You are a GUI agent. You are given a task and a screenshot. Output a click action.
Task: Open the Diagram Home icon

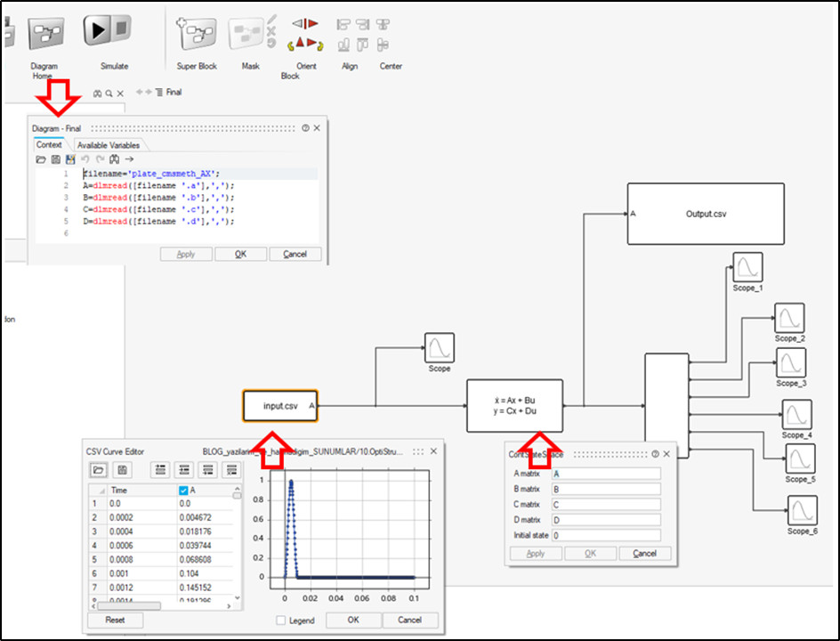pos(44,34)
